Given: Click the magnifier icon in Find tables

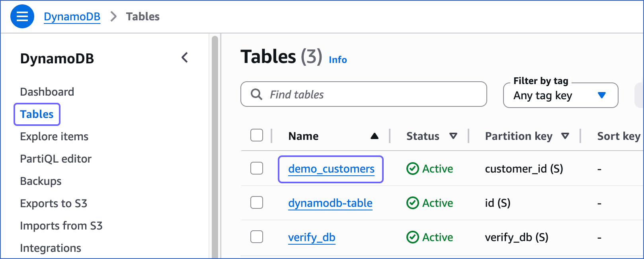Looking at the screenshot, I should (x=256, y=94).
